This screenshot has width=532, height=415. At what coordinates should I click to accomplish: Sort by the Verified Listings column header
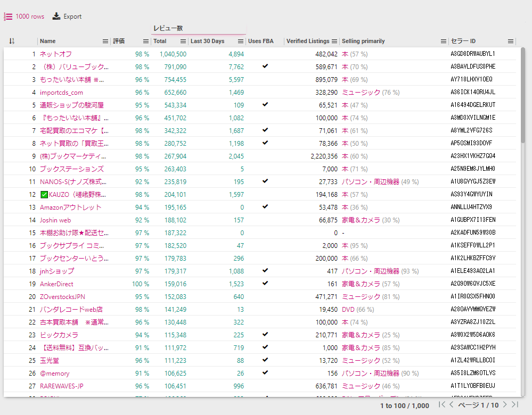[307, 41]
